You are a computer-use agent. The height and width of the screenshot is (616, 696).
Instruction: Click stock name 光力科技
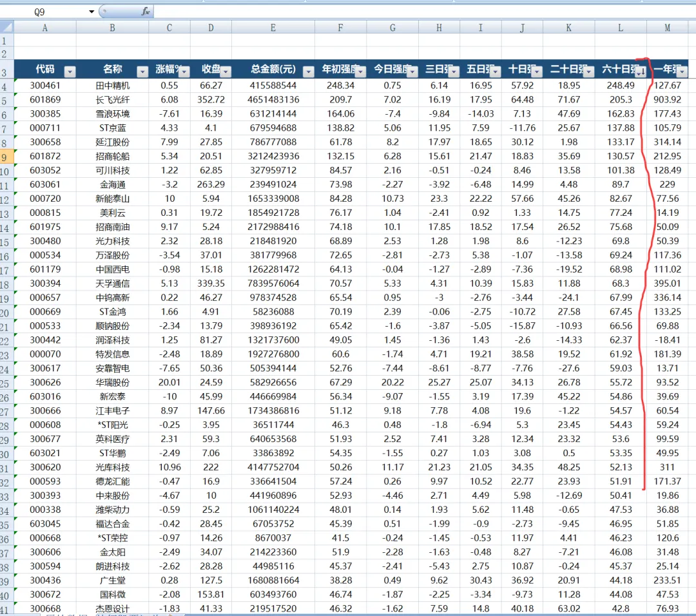point(112,241)
